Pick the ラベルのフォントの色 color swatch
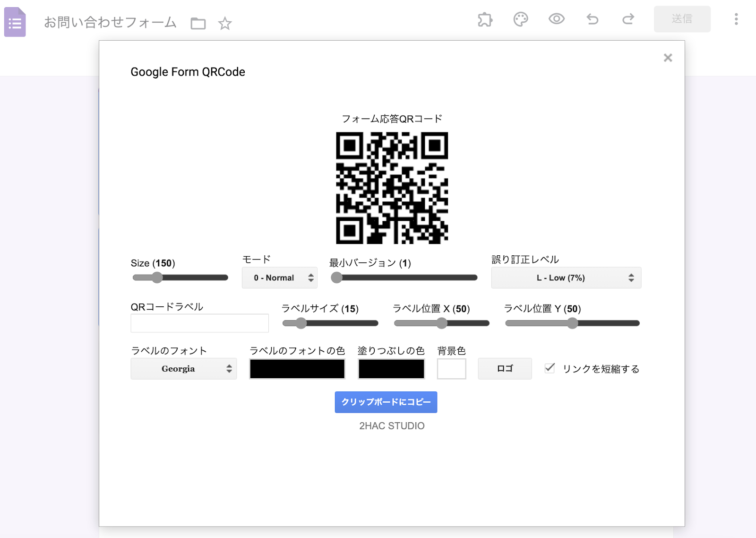 (297, 369)
